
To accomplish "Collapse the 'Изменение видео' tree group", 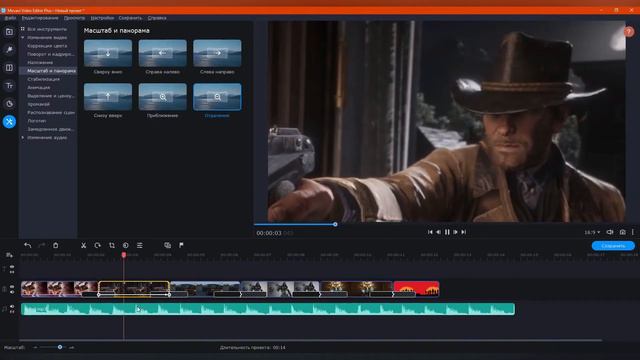I will pyautogui.click(x=23, y=38).
